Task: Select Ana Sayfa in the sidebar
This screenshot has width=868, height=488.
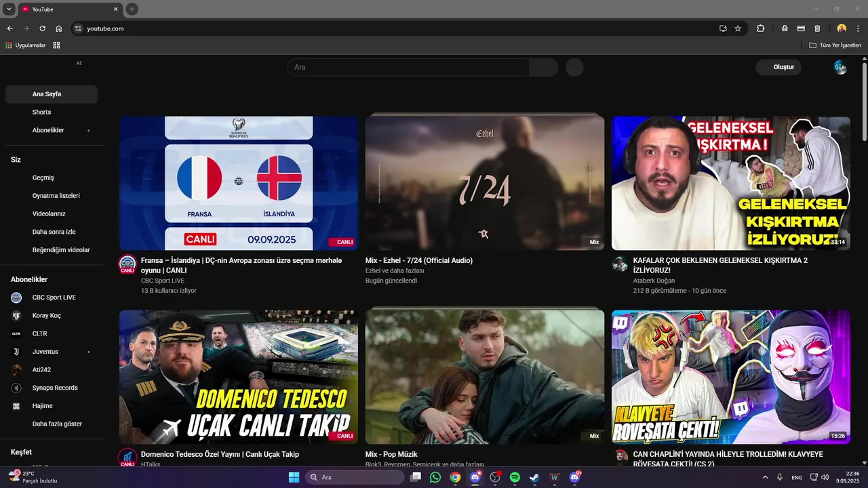Action: click(52, 94)
